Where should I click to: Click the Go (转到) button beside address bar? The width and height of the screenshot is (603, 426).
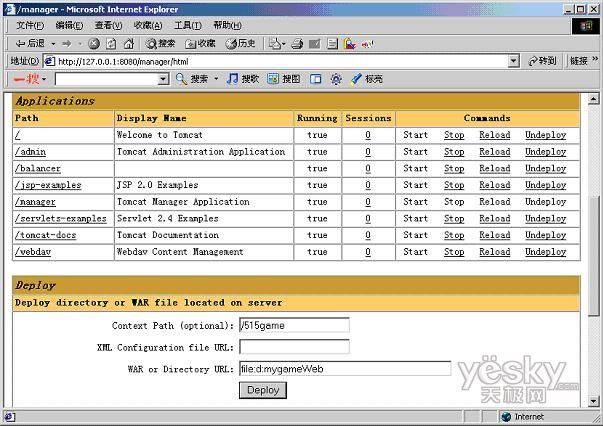(x=541, y=61)
